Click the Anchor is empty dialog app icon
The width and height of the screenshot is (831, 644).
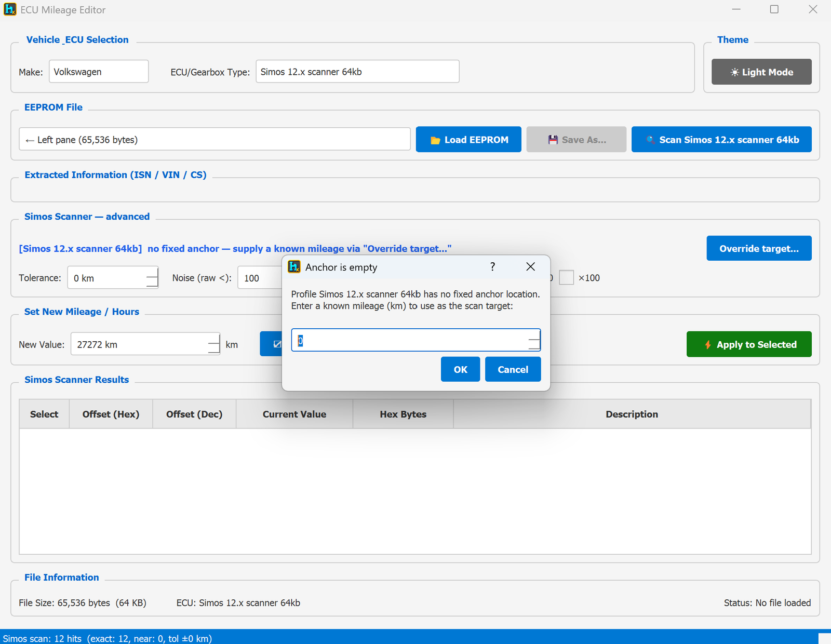pos(294,266)
